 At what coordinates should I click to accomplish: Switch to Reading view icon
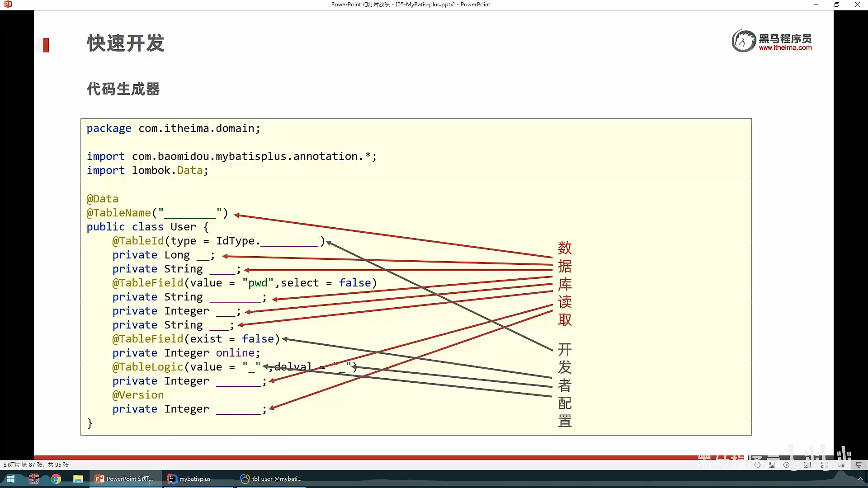click(841, 465)
